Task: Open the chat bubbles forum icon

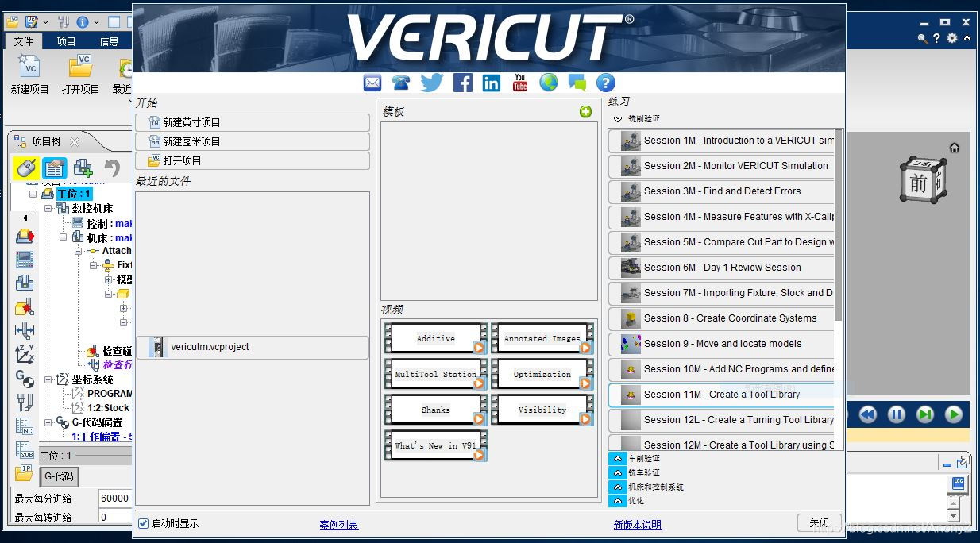Action: click(x=577, y=83)
